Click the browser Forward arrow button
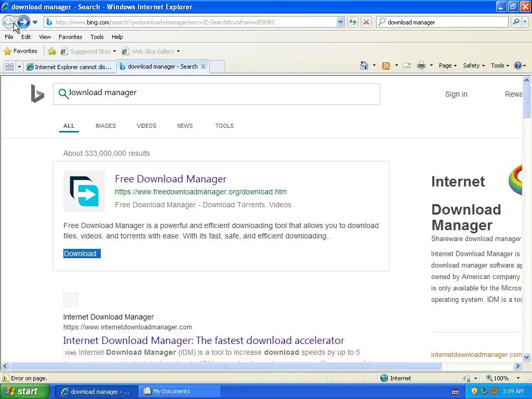The image size is (532, 399). [x=23, y=22]
